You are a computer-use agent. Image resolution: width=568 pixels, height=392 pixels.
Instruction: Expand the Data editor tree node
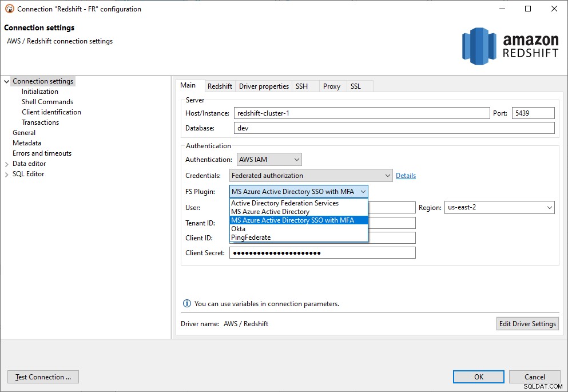tap(6, 164)
